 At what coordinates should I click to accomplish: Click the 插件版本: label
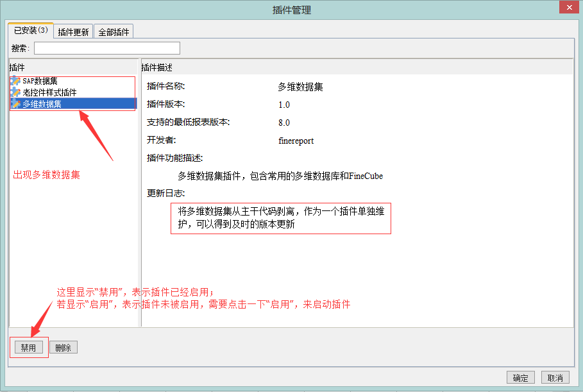166,104
